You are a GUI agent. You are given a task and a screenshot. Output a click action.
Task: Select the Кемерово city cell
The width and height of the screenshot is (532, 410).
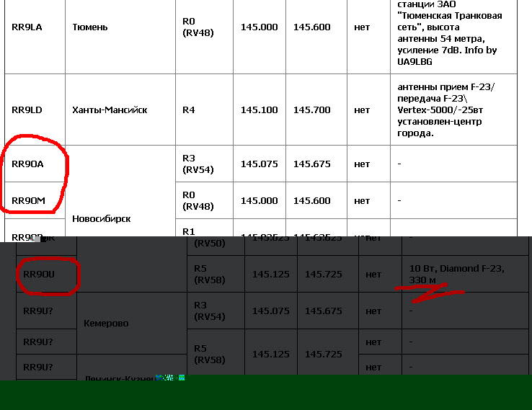pyautogui.click(x=106, y=324)
